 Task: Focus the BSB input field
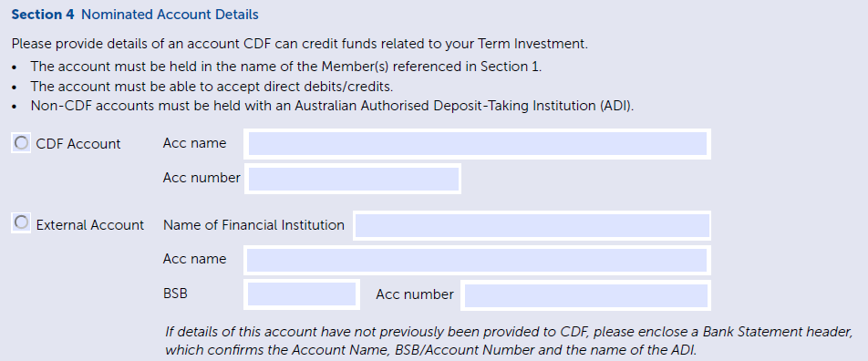click(302, 294)
